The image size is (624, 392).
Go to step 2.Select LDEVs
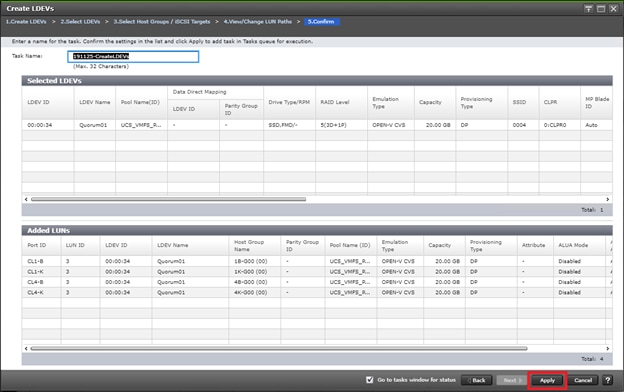coord(80,21)
